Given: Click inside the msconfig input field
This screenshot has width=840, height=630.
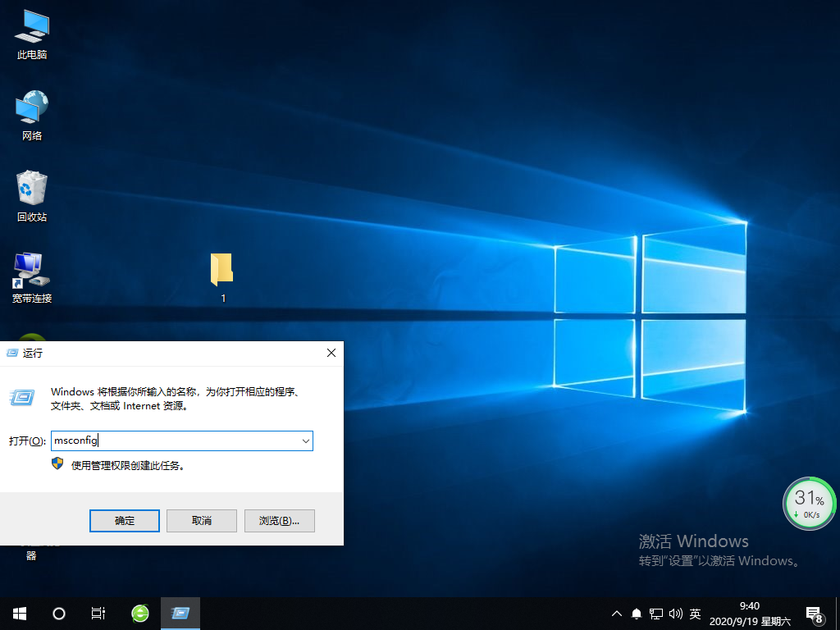Looking at the screenshot, I should 164,441.
